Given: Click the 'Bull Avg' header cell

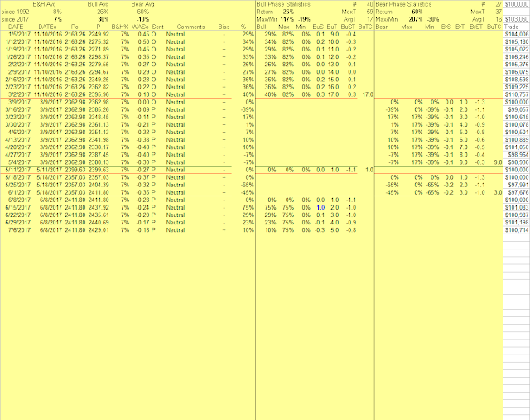Looking at the screenshot, I should [x=98, y=4].
